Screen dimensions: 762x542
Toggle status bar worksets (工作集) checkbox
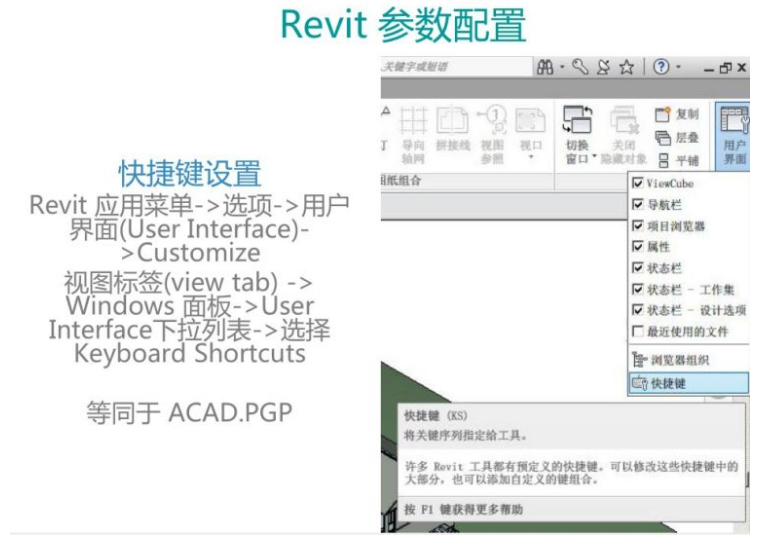637,290
